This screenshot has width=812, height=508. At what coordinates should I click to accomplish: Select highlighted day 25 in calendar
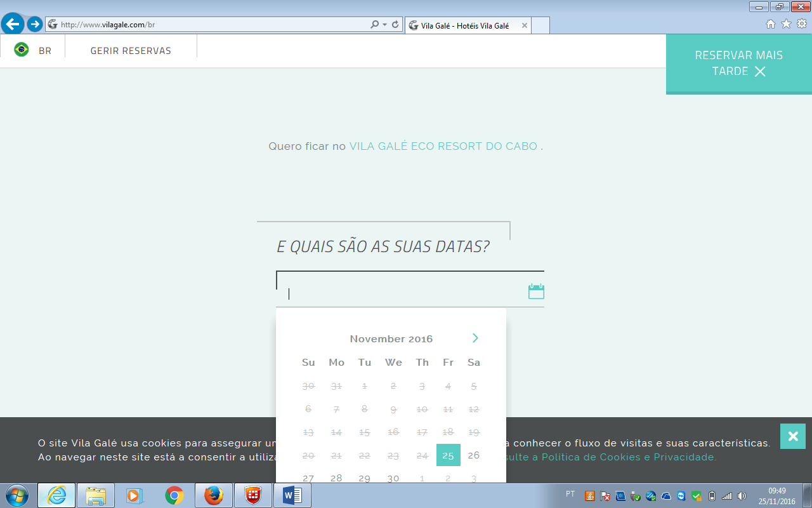pyautogui.click(x=449, y=455)
